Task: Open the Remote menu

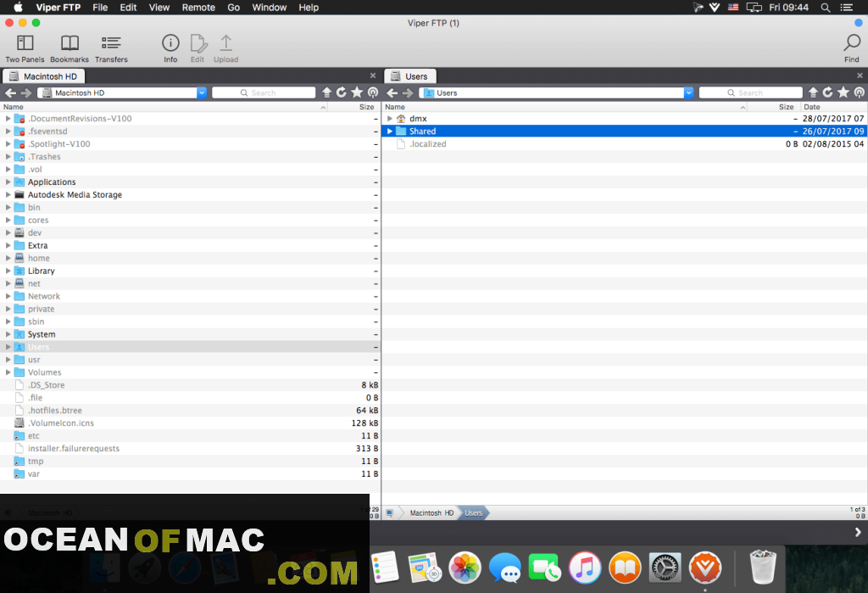Action: pos(198,7)
